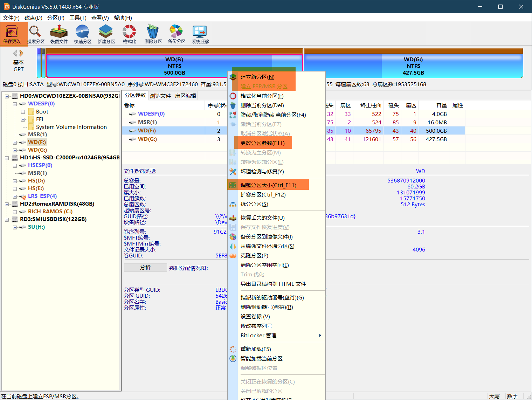Screen dimensions: 532x400
Task: Open the 文件(F) menu
Action: 11,18
